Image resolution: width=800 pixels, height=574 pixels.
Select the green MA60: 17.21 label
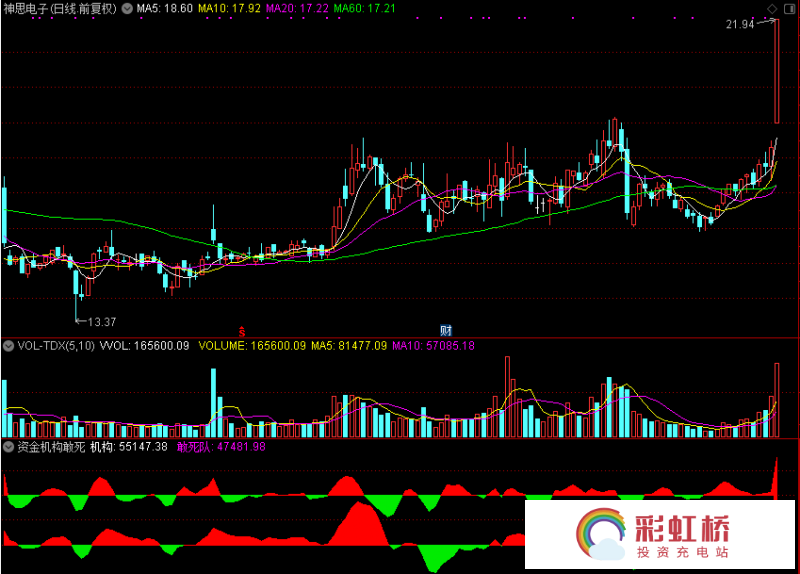[364, 8]
